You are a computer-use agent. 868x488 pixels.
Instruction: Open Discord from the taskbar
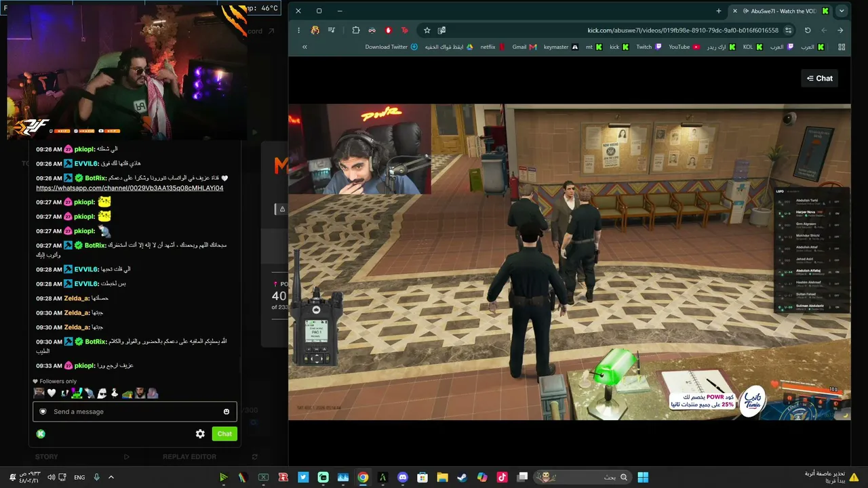[x=403, y=477]
